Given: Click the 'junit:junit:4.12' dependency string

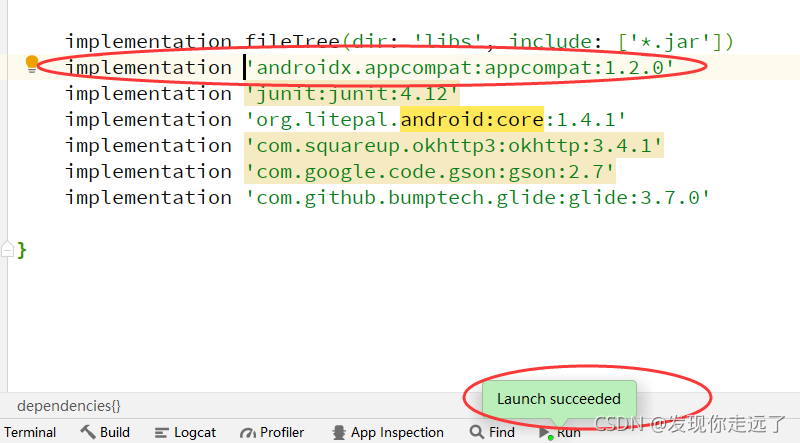Looking at the screenshot, I should 352,93.
